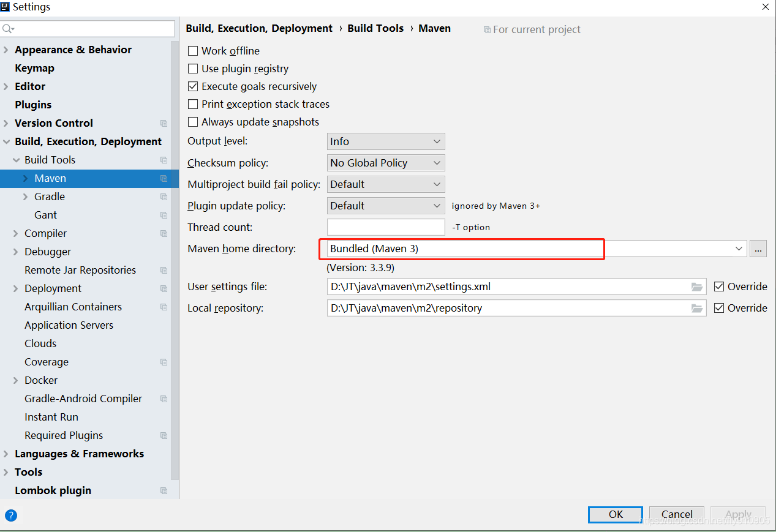Click project-level icon beside Maven row

tap(164, 178)
